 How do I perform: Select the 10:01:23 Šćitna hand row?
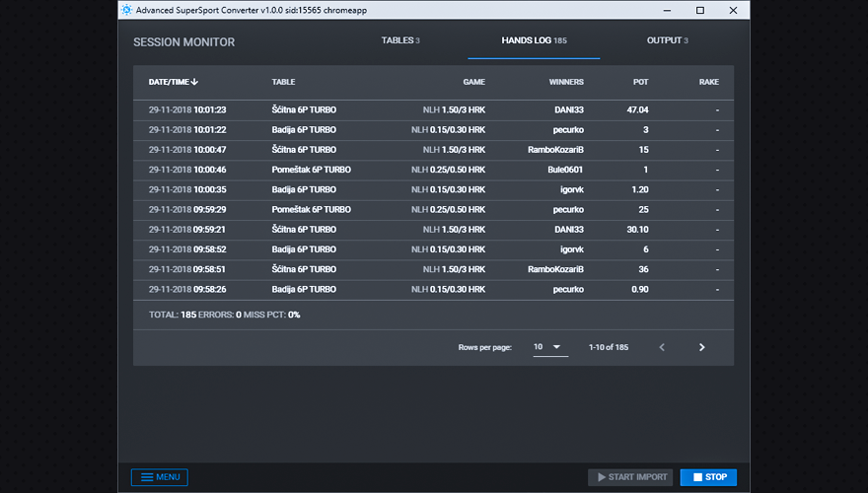point(433,109)
